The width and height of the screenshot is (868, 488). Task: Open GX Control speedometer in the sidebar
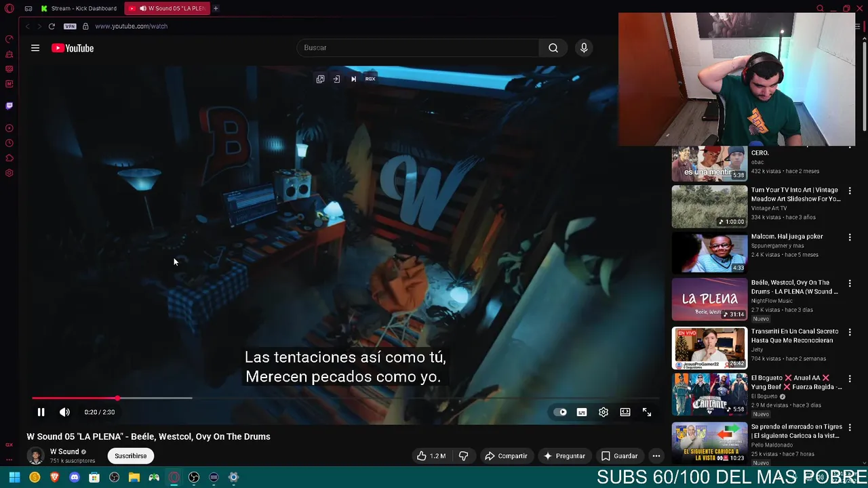coord(9,39)
